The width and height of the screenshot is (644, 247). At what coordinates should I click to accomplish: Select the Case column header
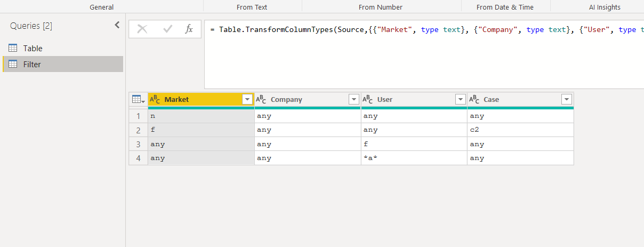tap(521, 99)
